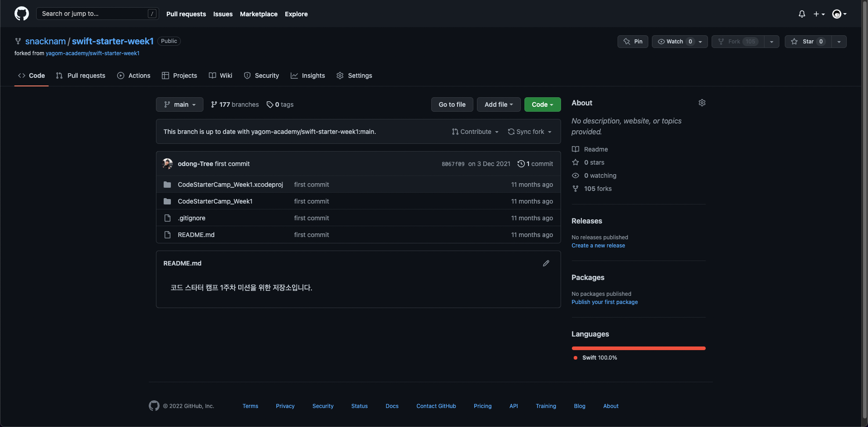Viewport: 868px width, 427px height.
Task: Open the green Code dropdown
Action: (542, 104)
